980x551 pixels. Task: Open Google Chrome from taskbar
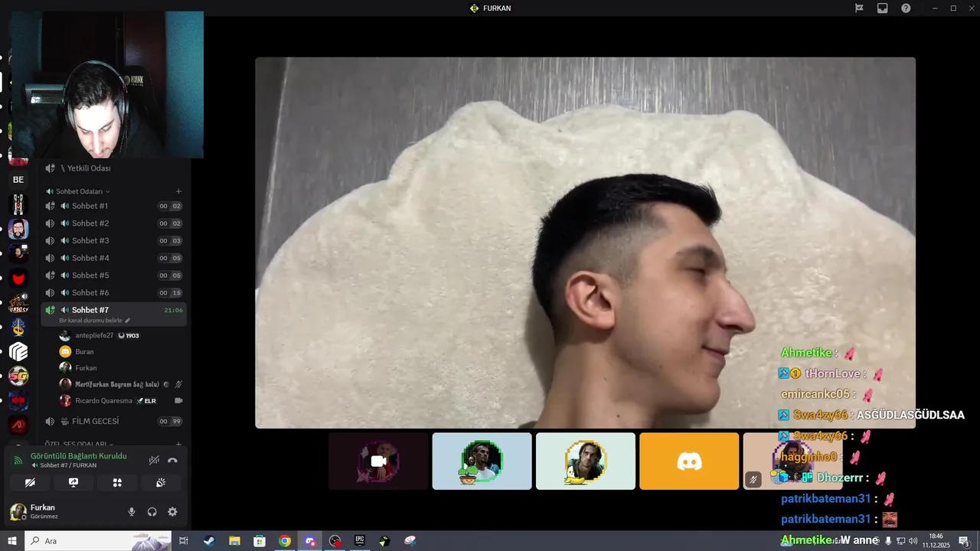(x=285, y=541)
